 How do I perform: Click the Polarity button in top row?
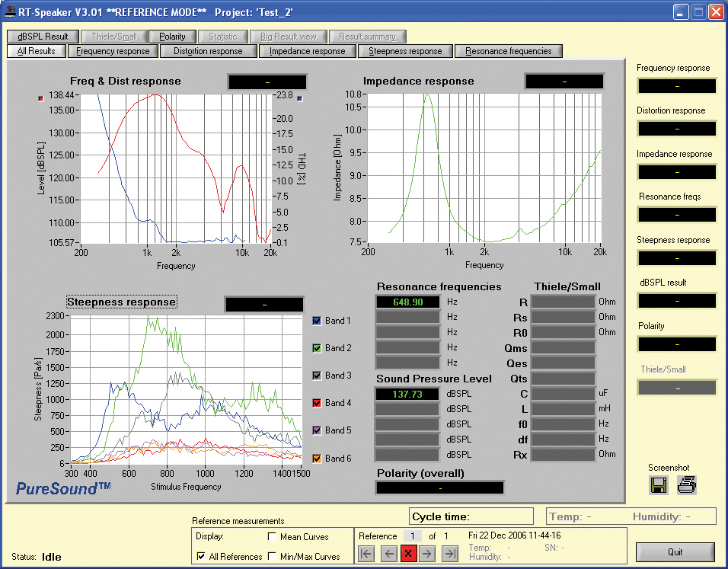click(x=172, y=37)
